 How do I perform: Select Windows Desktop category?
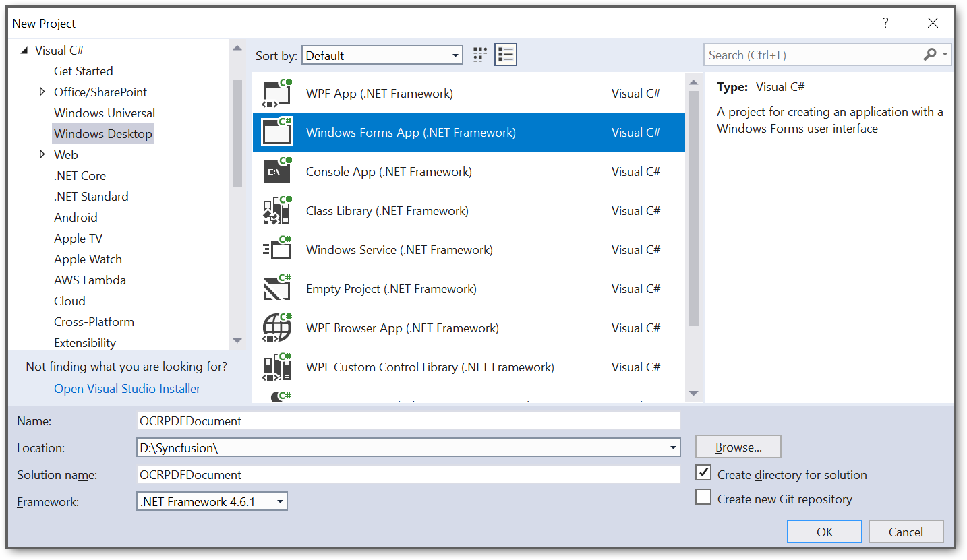pyautogui.click(x=103, y=133)
